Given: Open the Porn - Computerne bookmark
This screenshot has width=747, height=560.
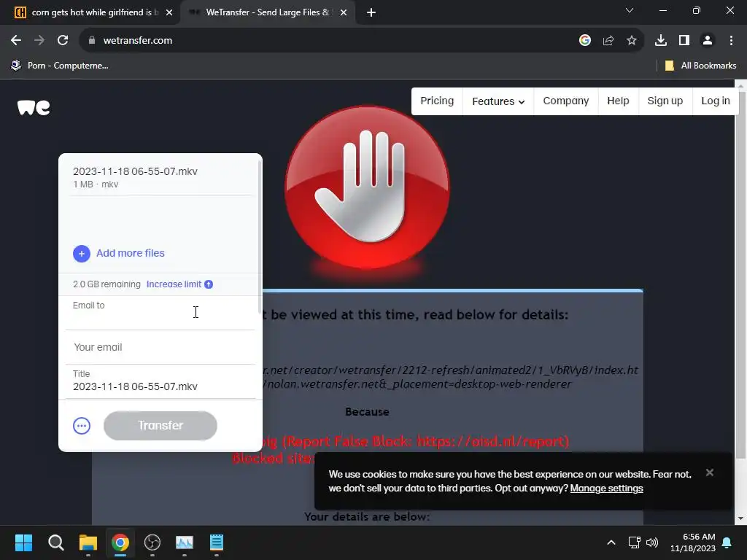Looking at the screenshot, I should (x=61, y=66).
